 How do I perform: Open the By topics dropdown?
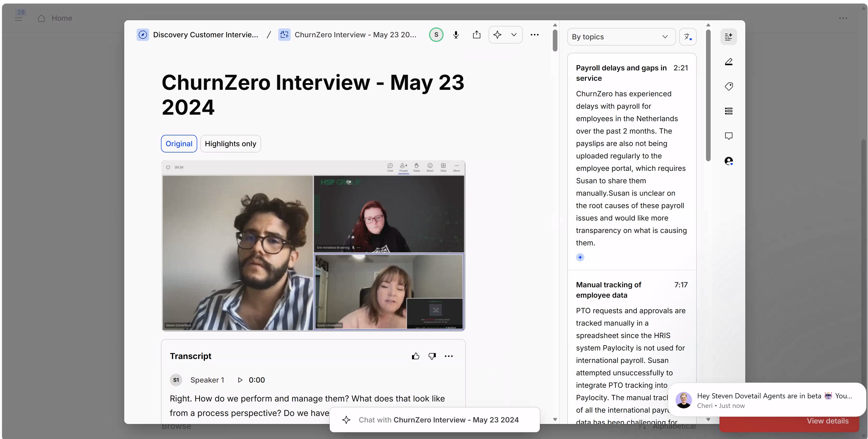(621, 37)
